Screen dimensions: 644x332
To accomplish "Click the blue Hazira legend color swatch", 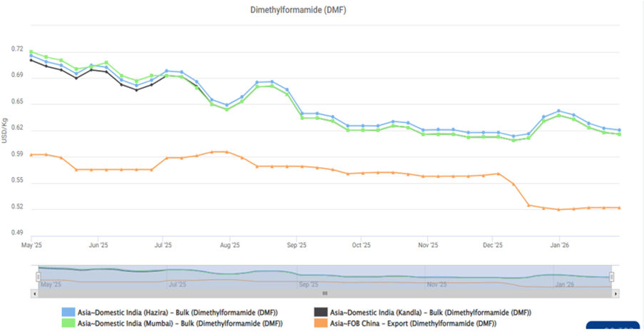I will click(x=68, y=313).
